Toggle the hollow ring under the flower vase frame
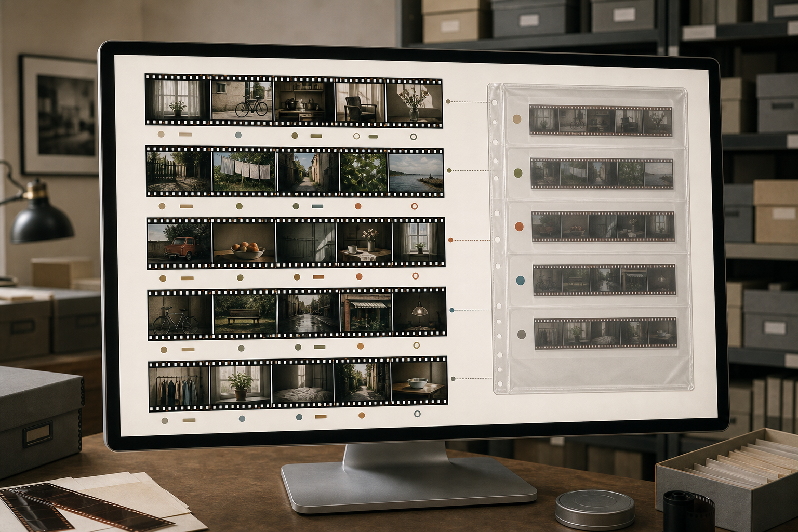Viewport: 798px width, 532px height. point(414,137)
